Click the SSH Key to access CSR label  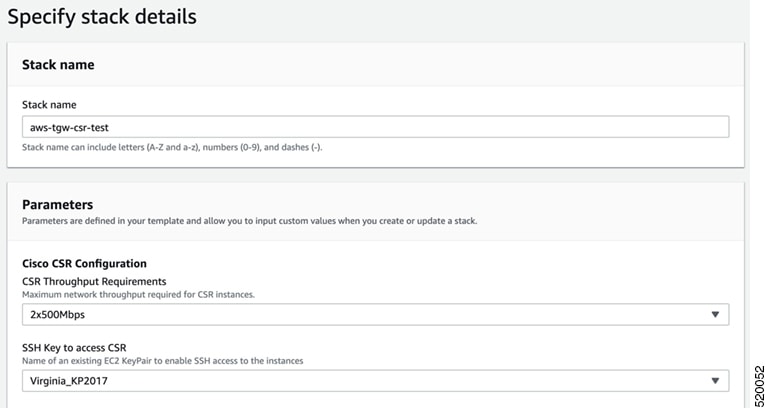click(x=74, y=348)
